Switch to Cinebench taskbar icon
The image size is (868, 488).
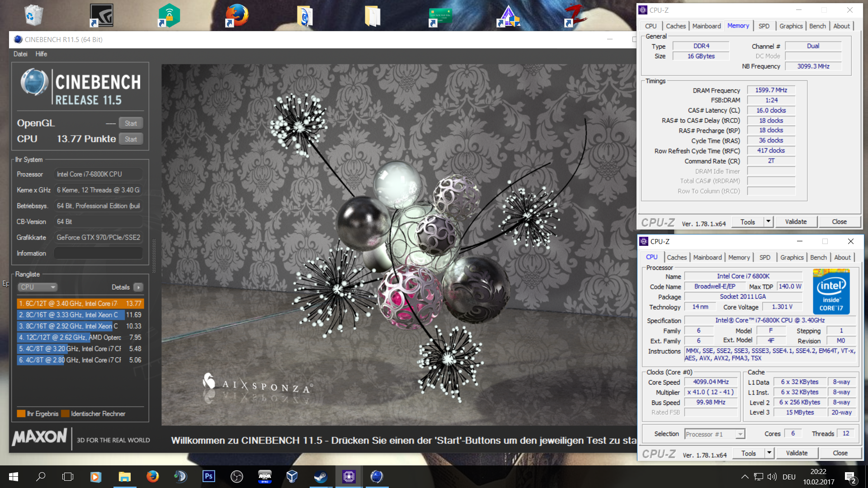point(377,477)
